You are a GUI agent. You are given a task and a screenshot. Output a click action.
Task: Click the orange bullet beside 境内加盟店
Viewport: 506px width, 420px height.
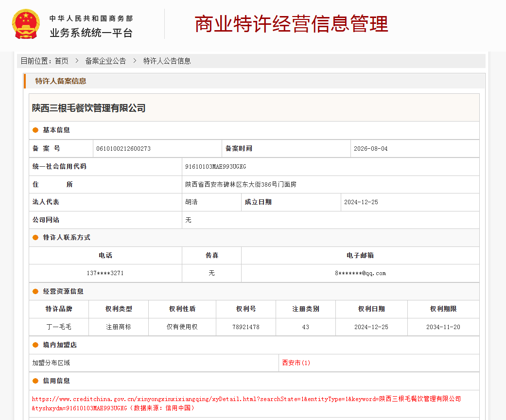point(35,345)
